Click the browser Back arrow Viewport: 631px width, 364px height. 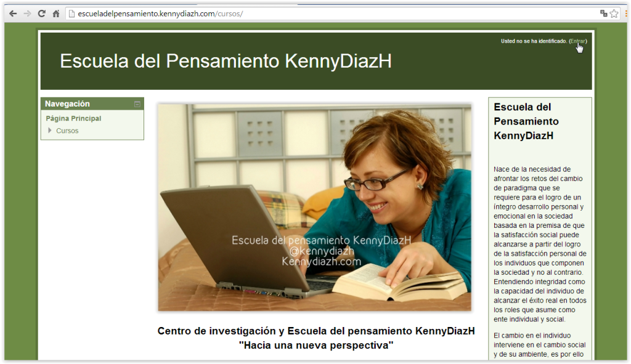pyautogui.click(x=12, y=14)
